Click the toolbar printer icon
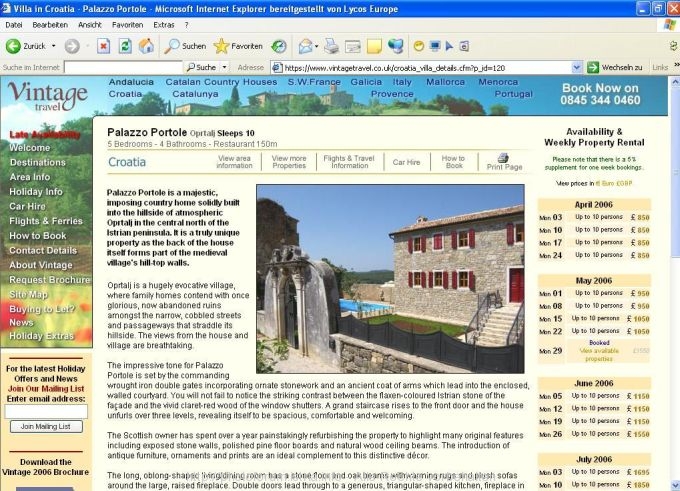The width and height of the screenshot is (680, 491). tap(331, 46)
